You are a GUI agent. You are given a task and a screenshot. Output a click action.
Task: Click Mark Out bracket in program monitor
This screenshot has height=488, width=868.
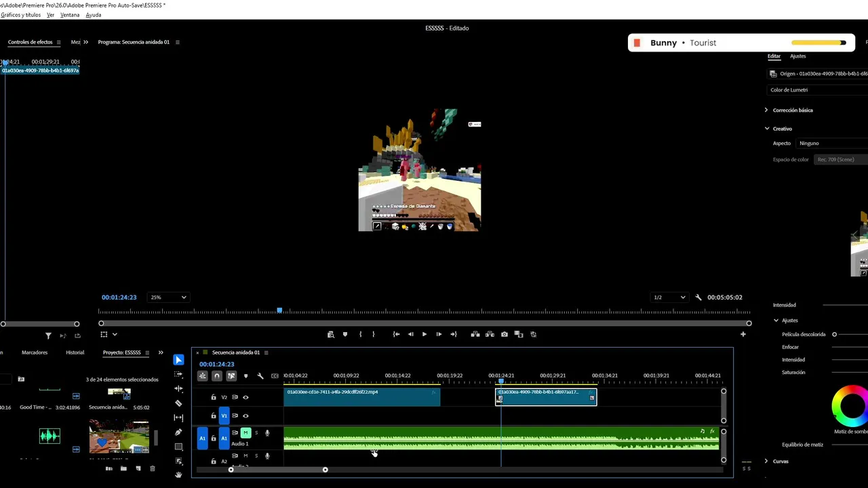pos(373,334)
